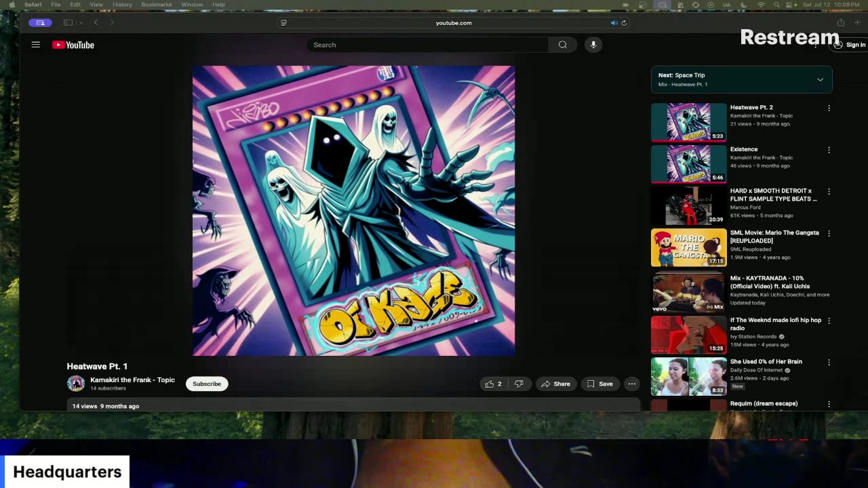Screen dimensions: 868x488
Task: Open the Apple menu
Action: (11, 5)
